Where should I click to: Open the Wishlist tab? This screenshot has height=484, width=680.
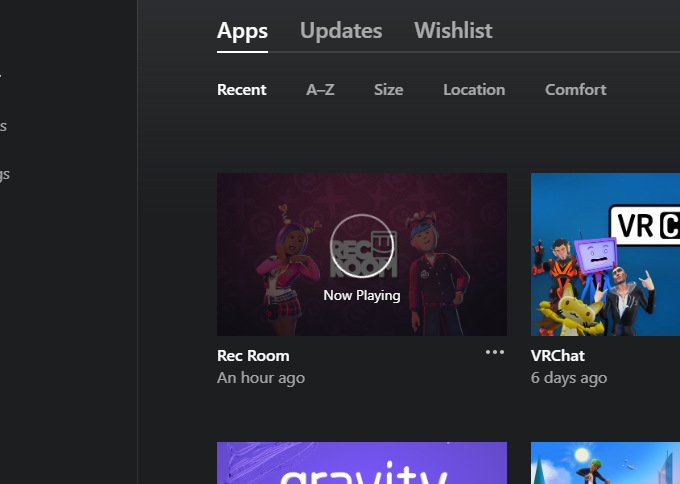pyautogui.click(x=453, y=31)
